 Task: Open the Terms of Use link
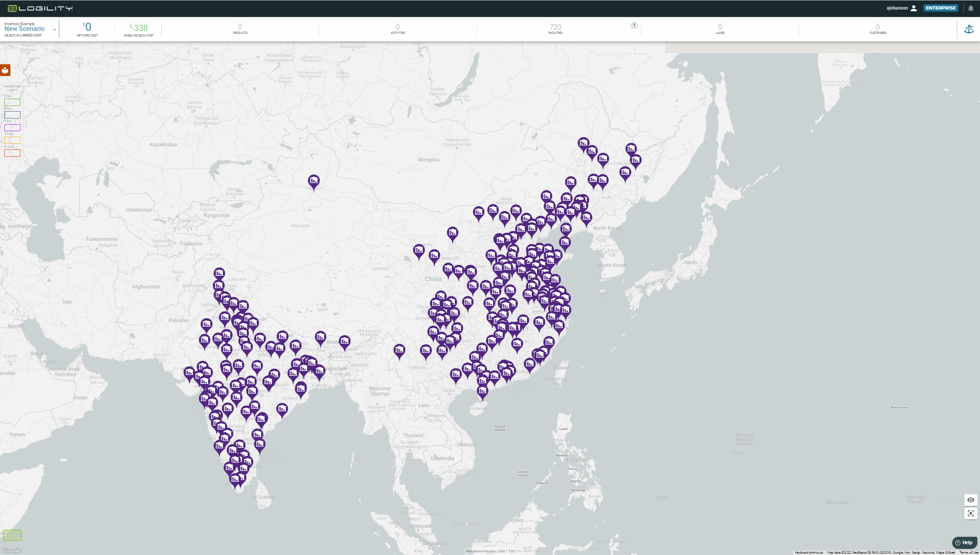click(969, 552)
